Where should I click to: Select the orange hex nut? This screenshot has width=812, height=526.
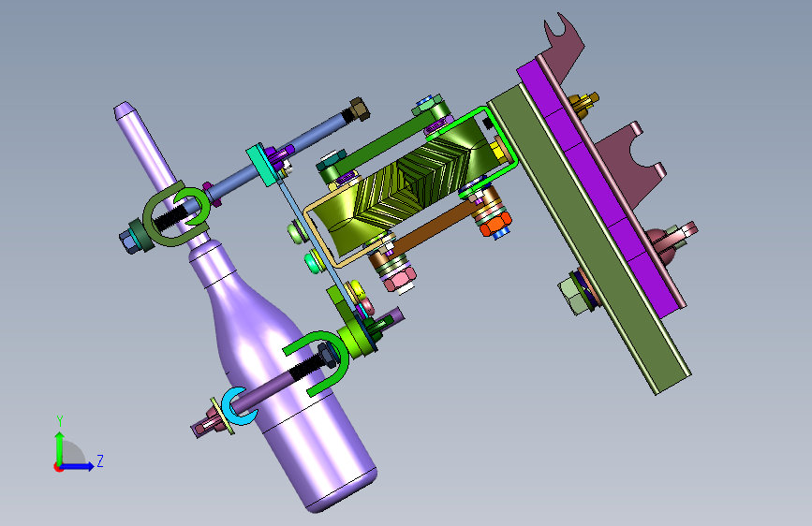(x=495, y=226)
